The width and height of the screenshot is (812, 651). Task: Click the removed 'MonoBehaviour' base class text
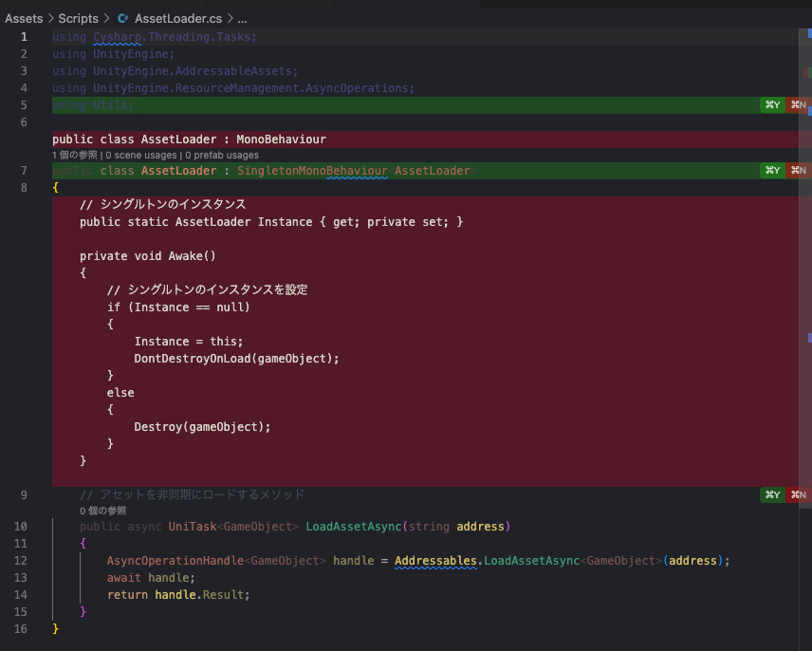click(281, 139)
